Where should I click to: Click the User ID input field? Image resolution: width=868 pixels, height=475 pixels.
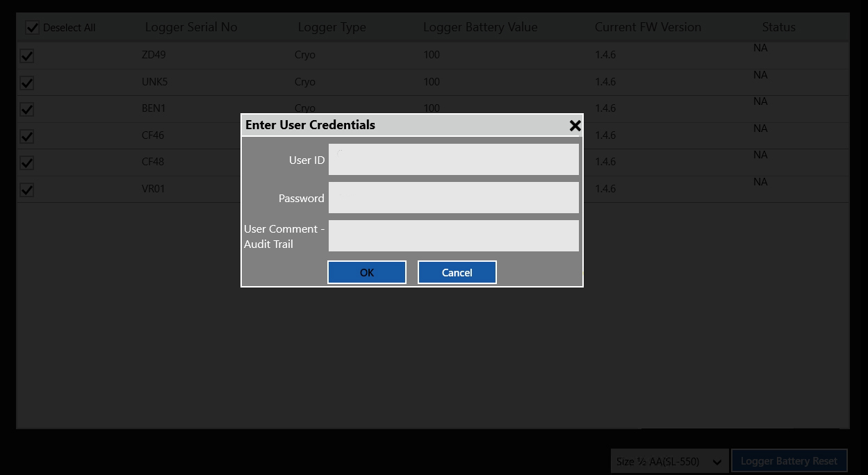coord(453,160)
